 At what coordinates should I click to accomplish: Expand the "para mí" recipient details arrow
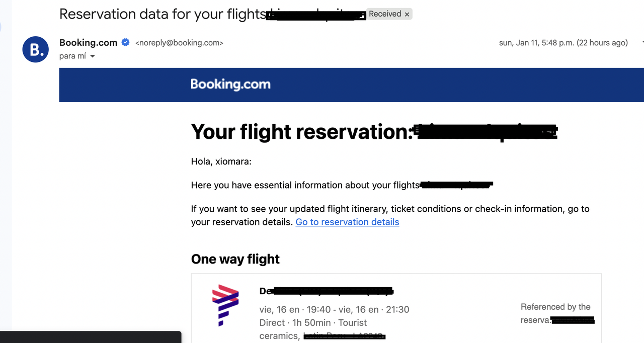92,56
